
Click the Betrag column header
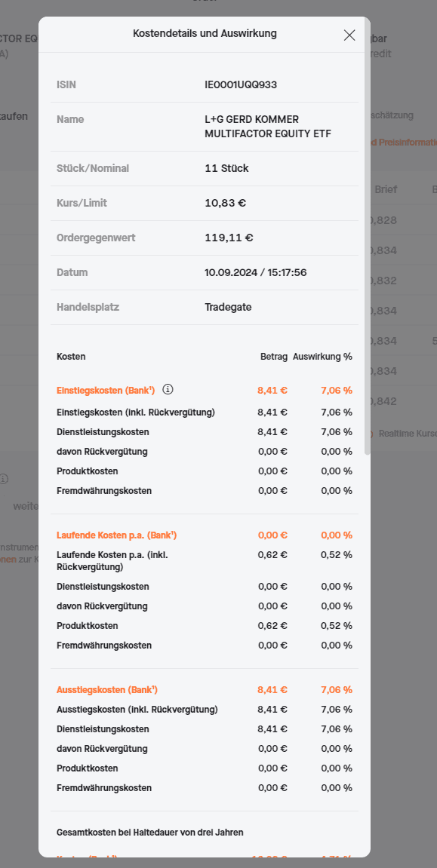pyautogui.click(x=274, y=357)
